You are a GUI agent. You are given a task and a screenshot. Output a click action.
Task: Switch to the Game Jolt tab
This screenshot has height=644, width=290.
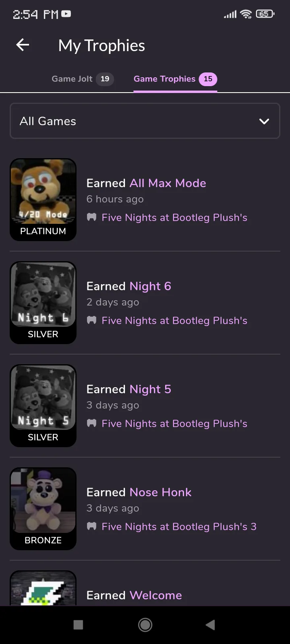[x=82, y=79]
